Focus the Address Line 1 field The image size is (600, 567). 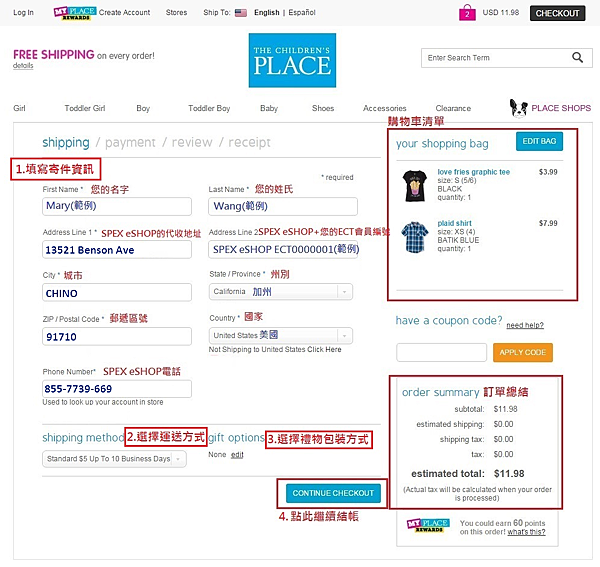tap(117, 250)
